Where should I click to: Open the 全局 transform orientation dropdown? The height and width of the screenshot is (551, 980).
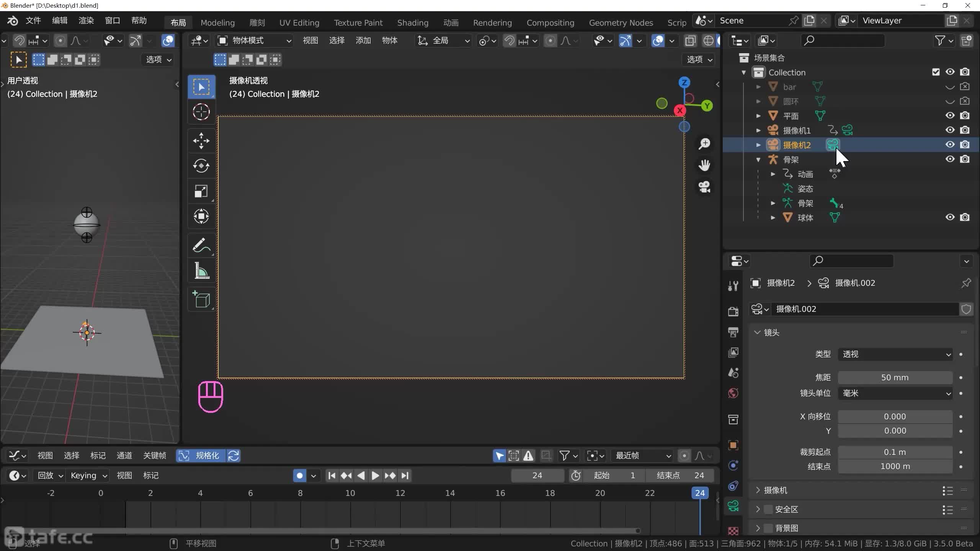(x=443, y=41)
